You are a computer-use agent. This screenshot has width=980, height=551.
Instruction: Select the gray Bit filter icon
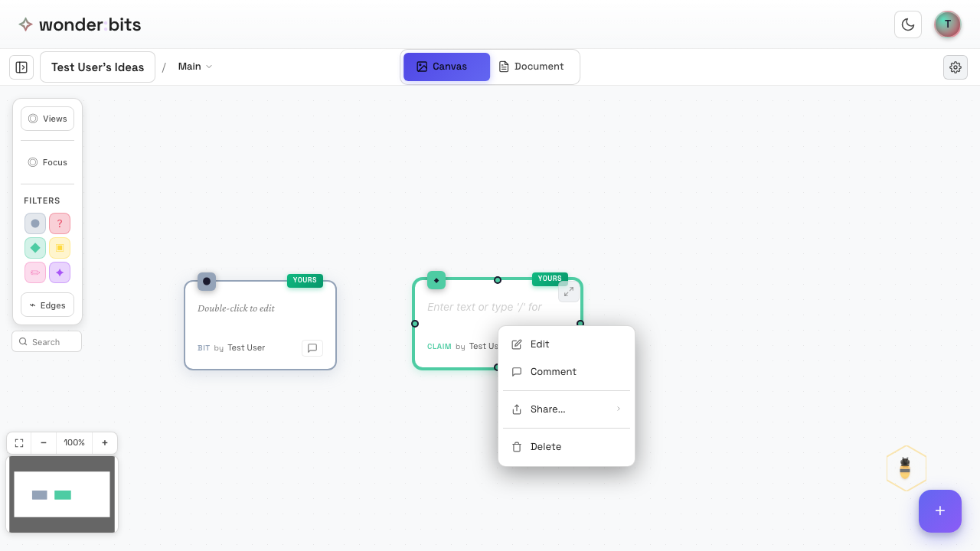[35, 223]
